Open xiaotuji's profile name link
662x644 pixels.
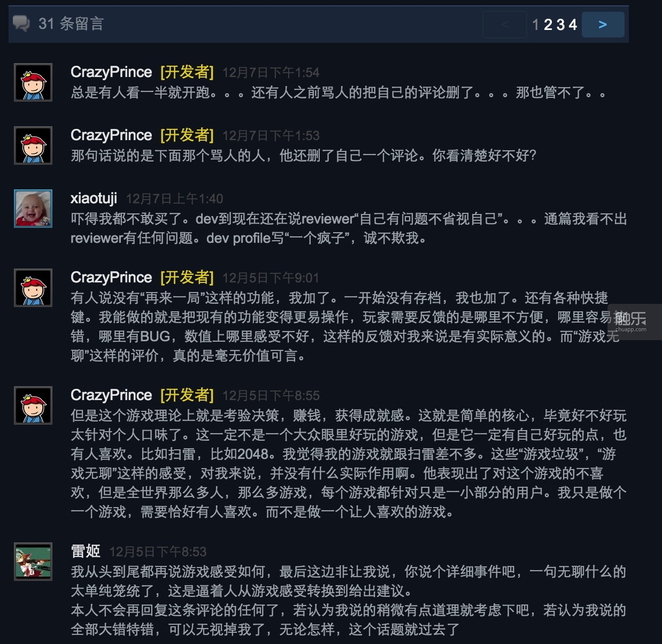[94, 198]
